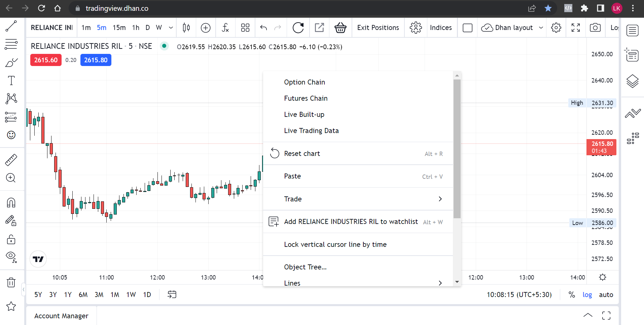Toggle stay in drawing mode
Viewport: 644px width, 325px height.
11,221
